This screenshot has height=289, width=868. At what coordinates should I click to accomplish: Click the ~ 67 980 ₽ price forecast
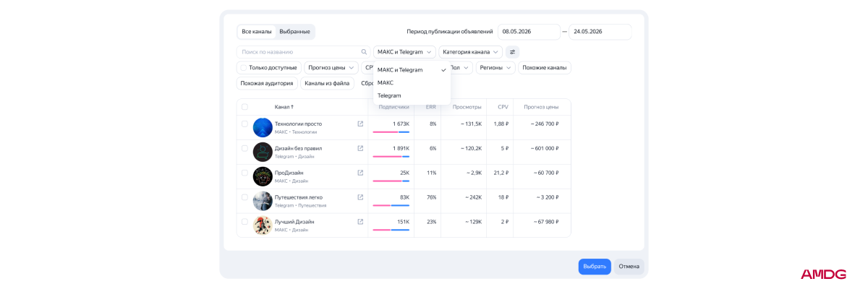tap(546, 222)
